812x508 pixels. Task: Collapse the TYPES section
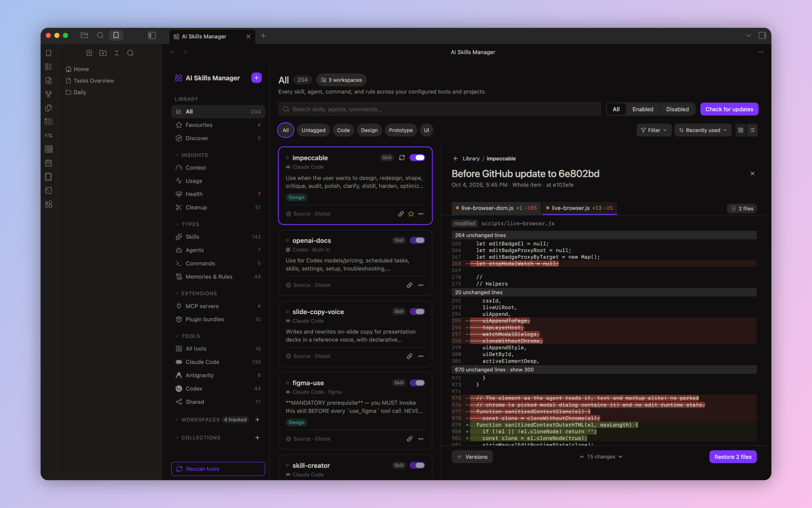(187, 224)
